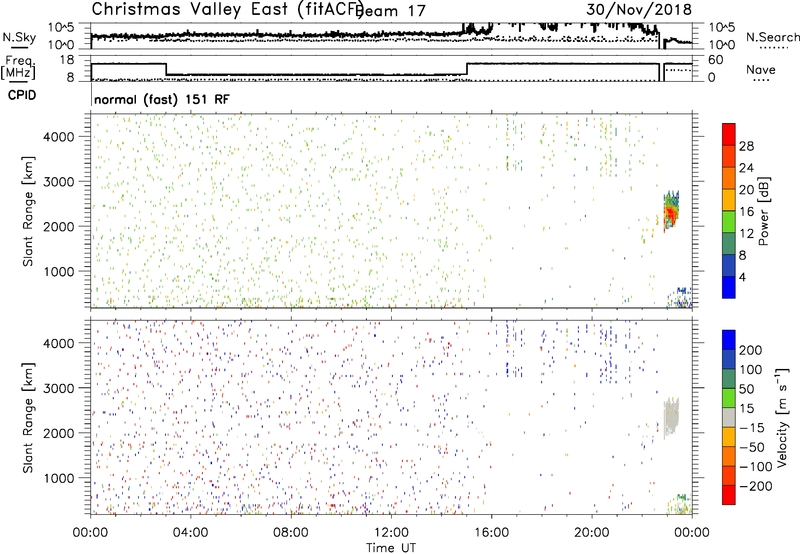Click the 4000 tick in the power panel
The height and width of the screenshot is (554, 800).
[x=58, y=137]
